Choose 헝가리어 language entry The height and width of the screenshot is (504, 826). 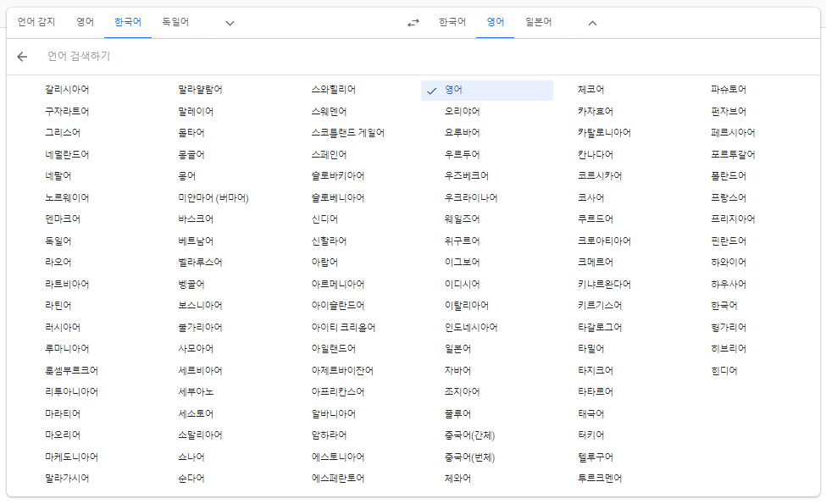(x=729, y=328)
